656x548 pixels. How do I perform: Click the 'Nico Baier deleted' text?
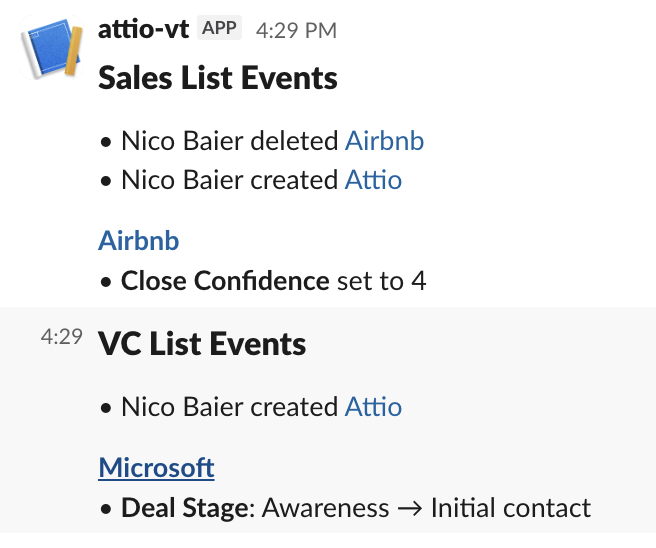[x=229, y=141]
